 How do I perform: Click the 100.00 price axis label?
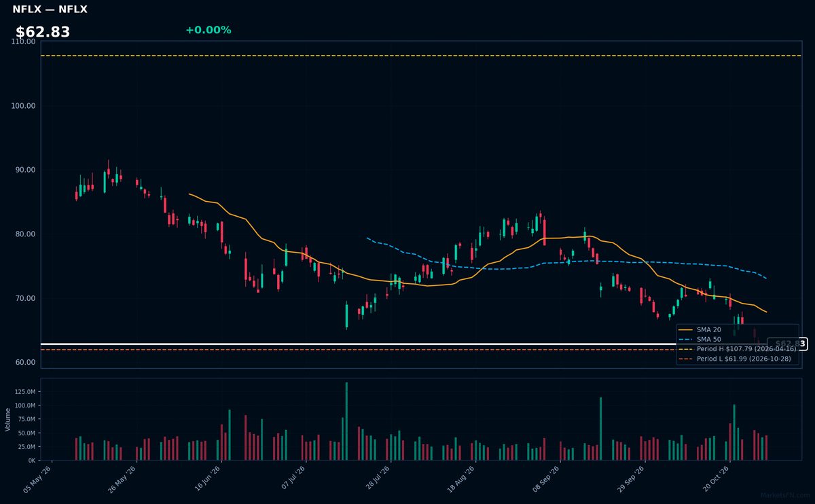[24, 106]
